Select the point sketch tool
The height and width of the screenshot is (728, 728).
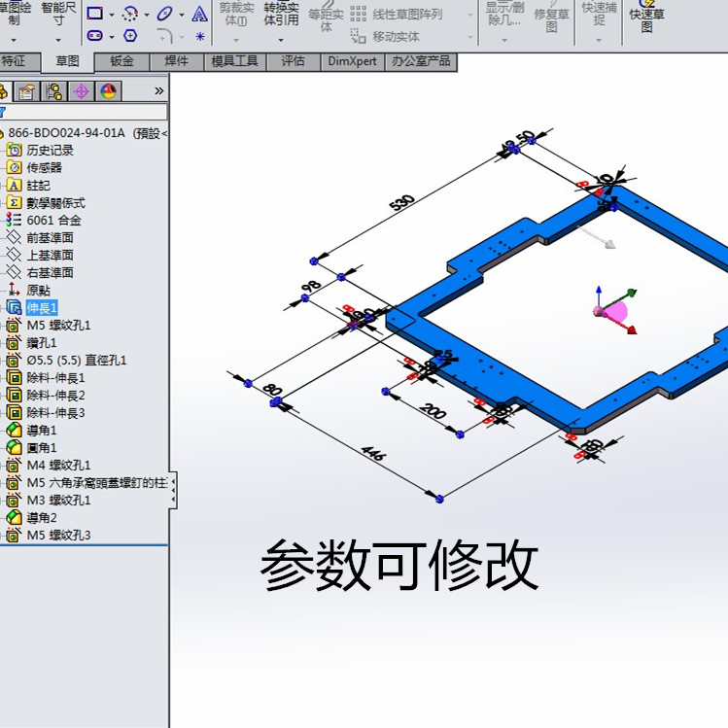(x=200, y=36)
